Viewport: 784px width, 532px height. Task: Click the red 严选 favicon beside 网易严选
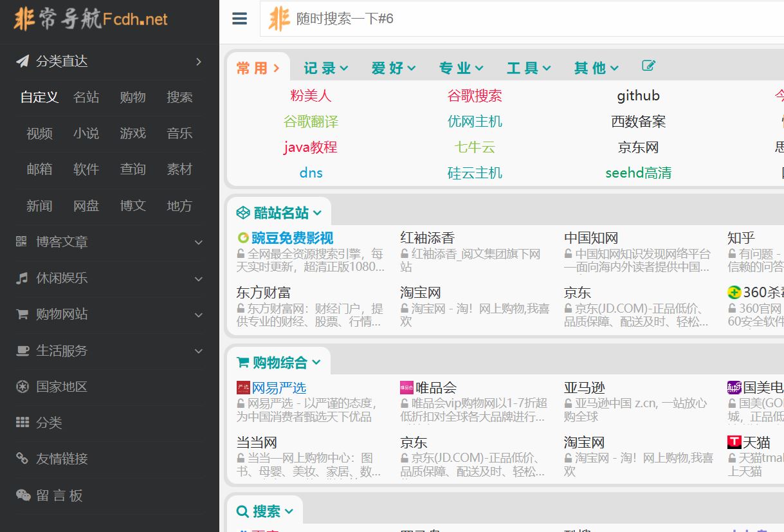(x=243, y=387)
